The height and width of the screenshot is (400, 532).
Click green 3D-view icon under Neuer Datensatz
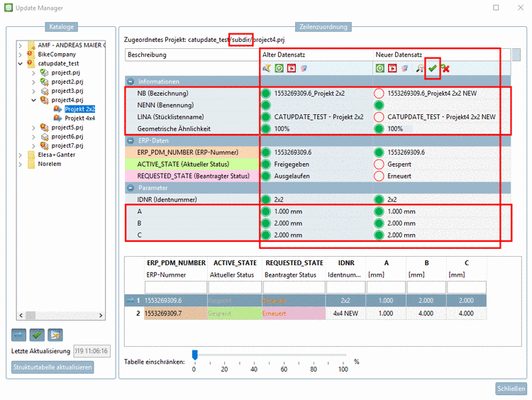tap(380, 68)
